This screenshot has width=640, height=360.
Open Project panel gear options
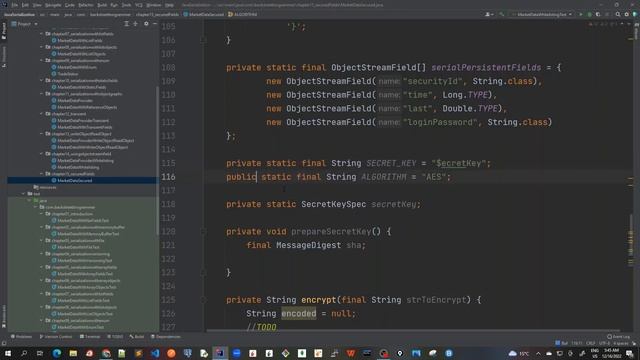[146, 24]
